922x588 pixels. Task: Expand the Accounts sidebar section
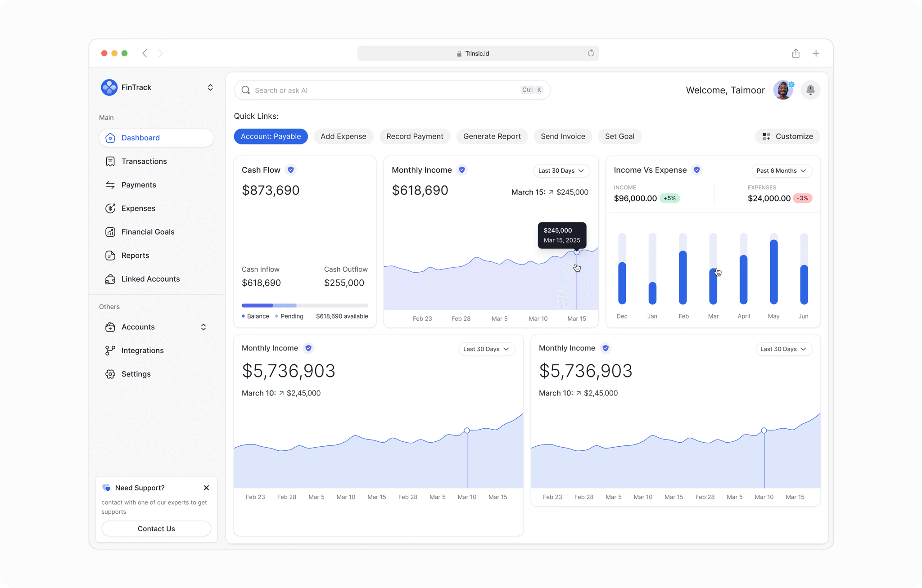[x=203, y=327]
